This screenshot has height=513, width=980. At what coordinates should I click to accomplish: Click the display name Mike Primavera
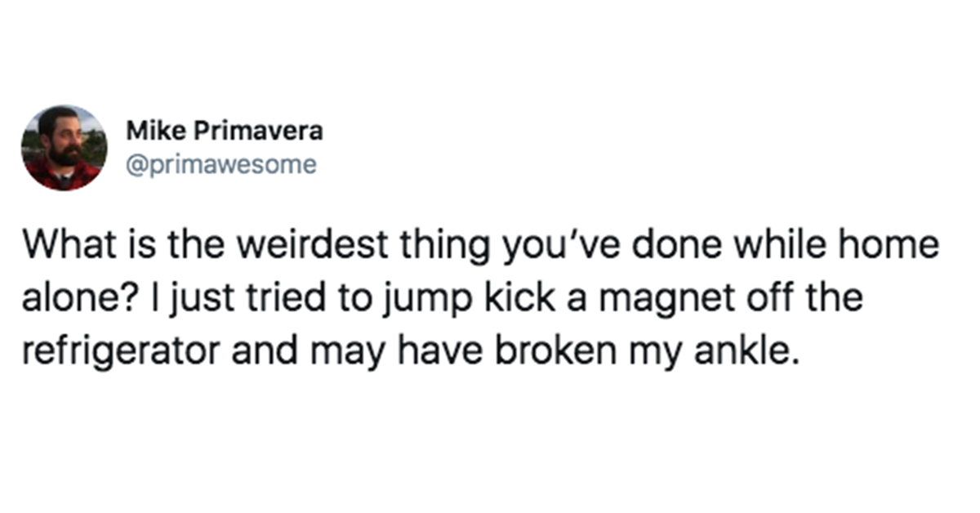tap(225, 130)
